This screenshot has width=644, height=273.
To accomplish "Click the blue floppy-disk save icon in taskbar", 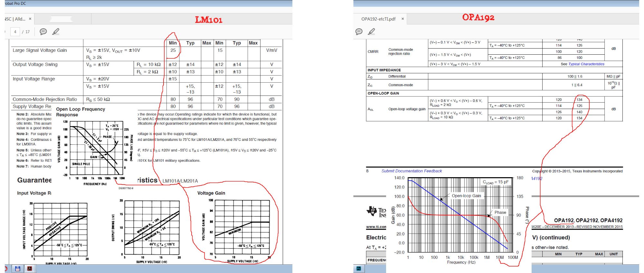I will 18,268.
